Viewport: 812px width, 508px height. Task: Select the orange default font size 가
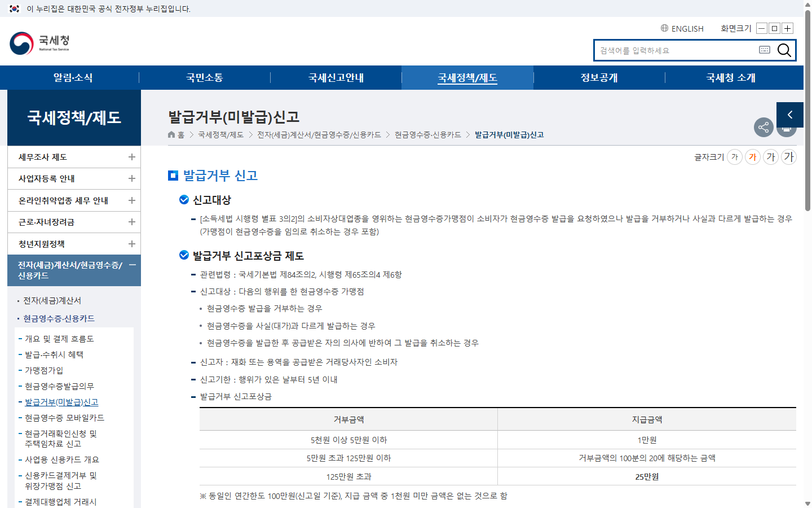pos(753,157)
